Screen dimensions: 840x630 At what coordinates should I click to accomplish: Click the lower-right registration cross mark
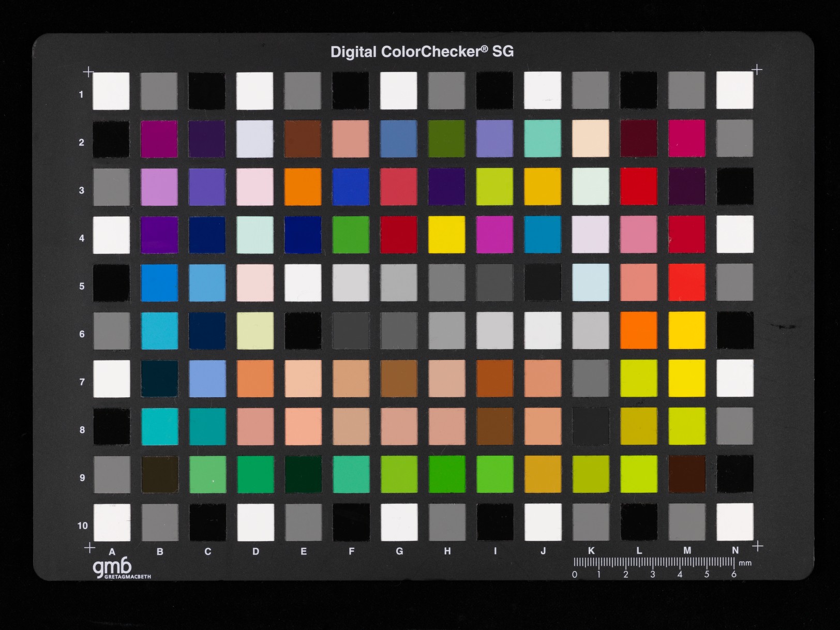point(757,546)
